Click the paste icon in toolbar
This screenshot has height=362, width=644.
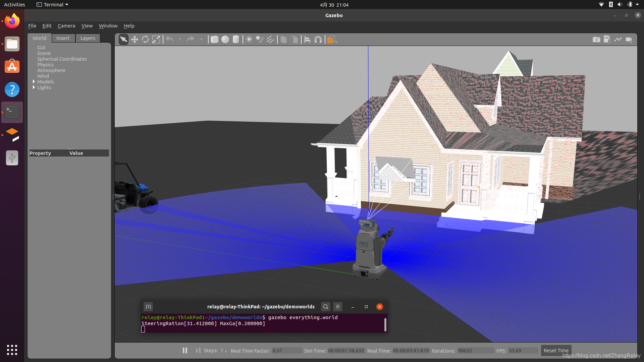coord(294,40)
